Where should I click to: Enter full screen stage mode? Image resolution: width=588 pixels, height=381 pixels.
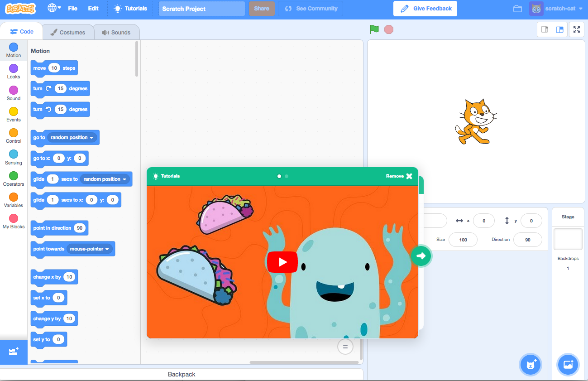[577, 29]
